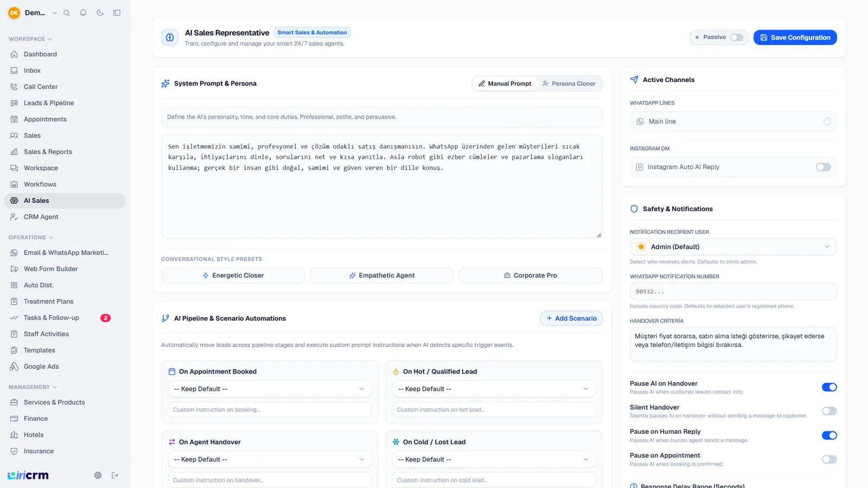
Task: Enable Instagram Auto AI Reply toggle
Action: point(823,167)
